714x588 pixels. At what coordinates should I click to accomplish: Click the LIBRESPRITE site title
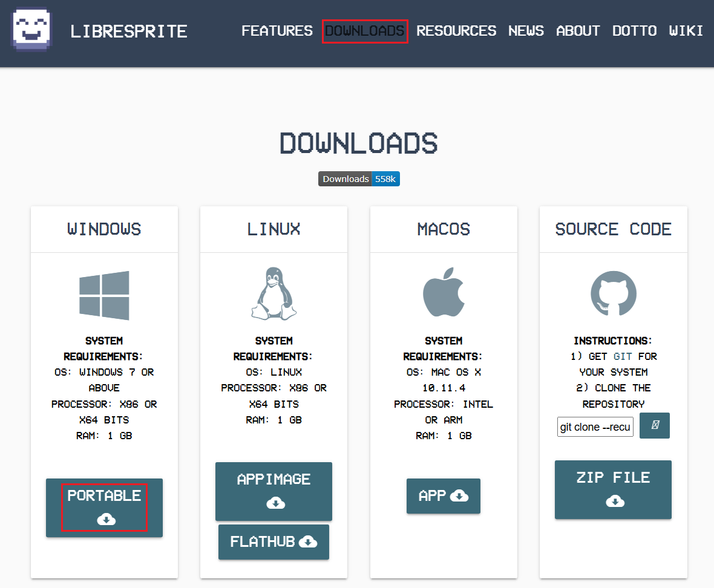tap(129, 31)
